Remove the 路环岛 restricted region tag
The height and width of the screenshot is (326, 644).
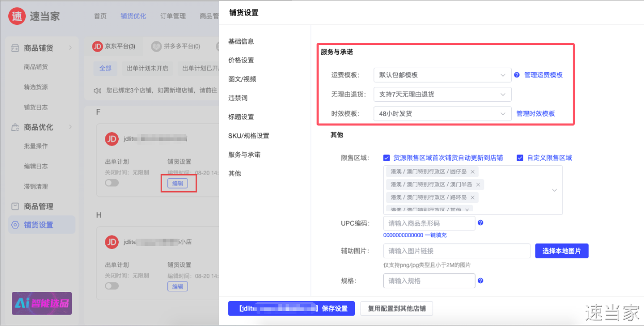click(473, 197)
